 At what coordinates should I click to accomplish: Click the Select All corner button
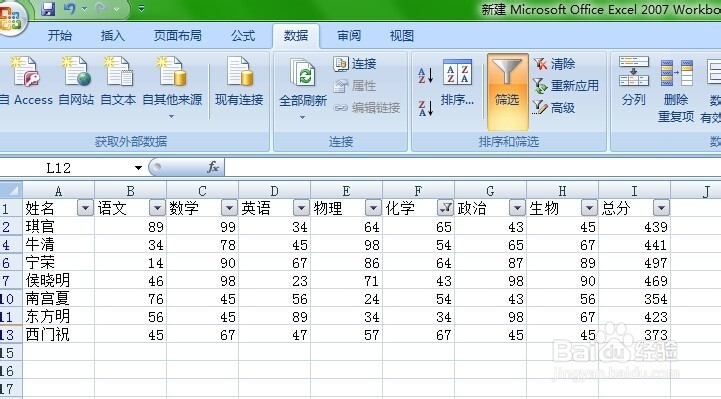pos(11,190)
